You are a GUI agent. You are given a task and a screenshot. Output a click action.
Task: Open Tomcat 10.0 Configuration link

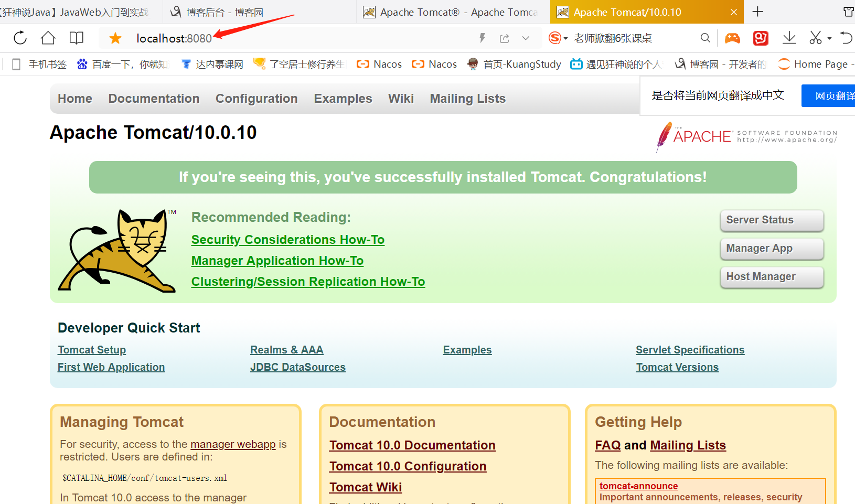point(408,466)
